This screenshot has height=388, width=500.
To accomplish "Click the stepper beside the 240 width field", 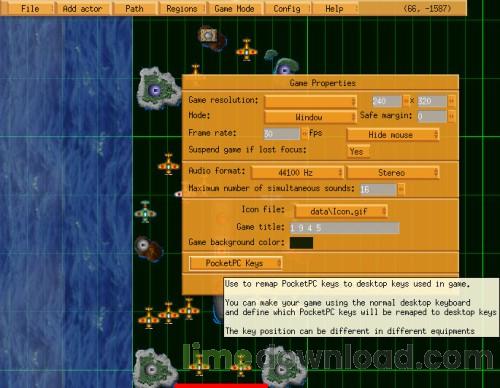I will click(406, 101).
